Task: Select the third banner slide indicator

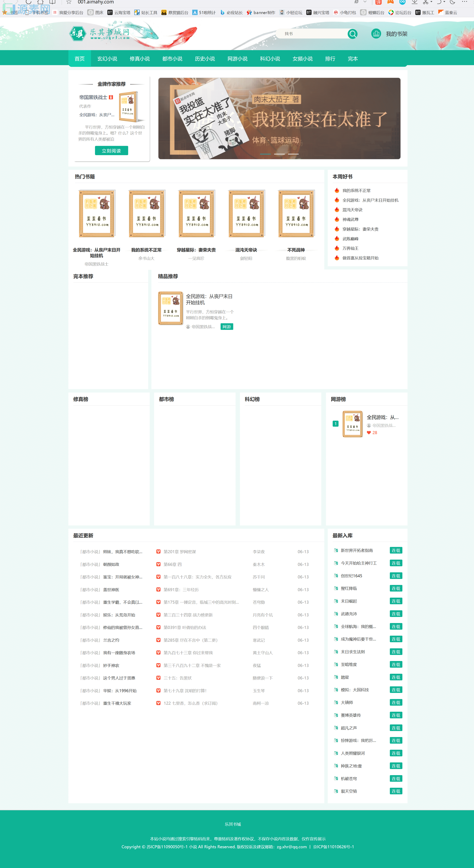Action: point(293,154)
